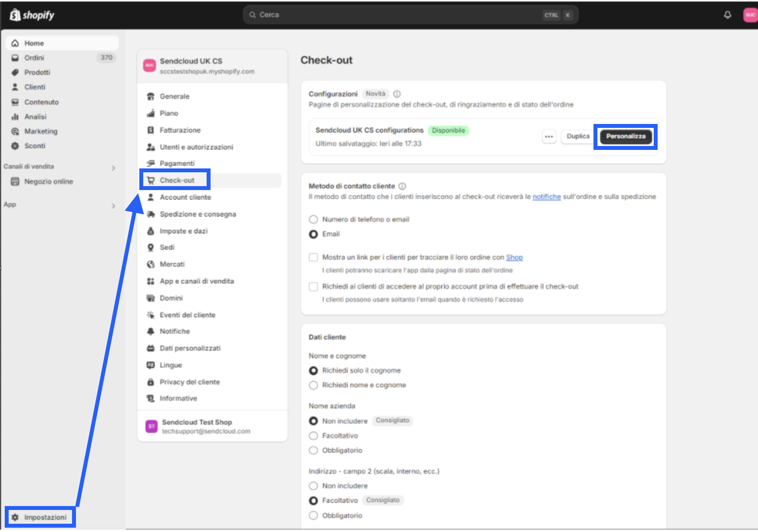Click the info icon beside Metodo di contatto cliente
Viewport: 758px width, 532px height.
coord(402,186)
